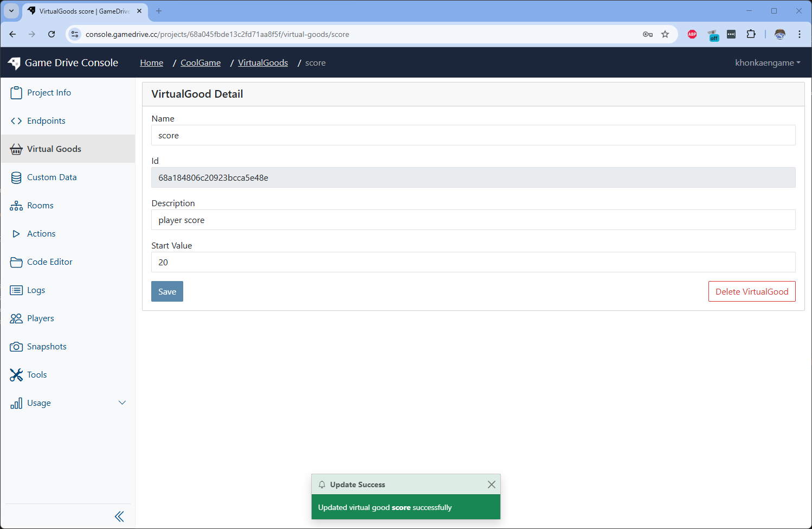The height and width of the screenshot is (529, 812).
Task: Save the VirtualGood changes
Action: (x=167, y=291)
